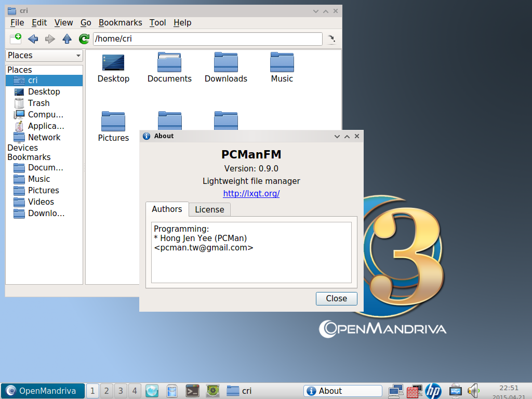Follow the http://lxqt.org/ link
Screen dimensions: 532x399
click(251, 193)
